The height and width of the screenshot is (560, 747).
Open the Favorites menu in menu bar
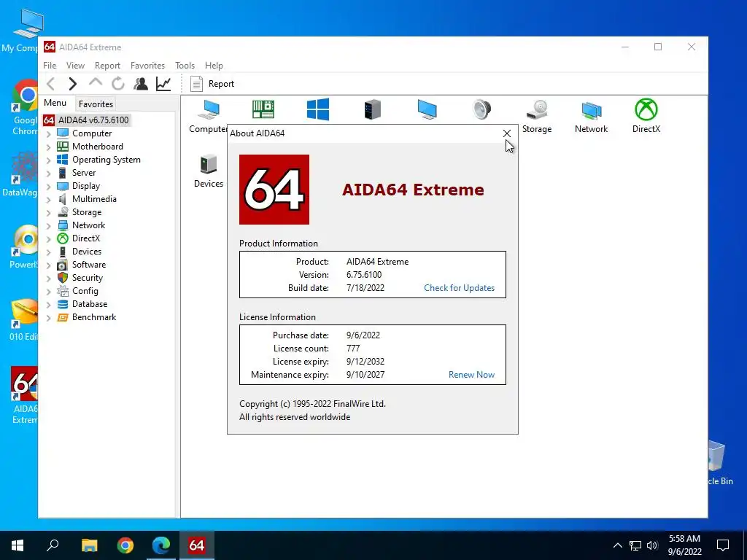coord(147,65)
